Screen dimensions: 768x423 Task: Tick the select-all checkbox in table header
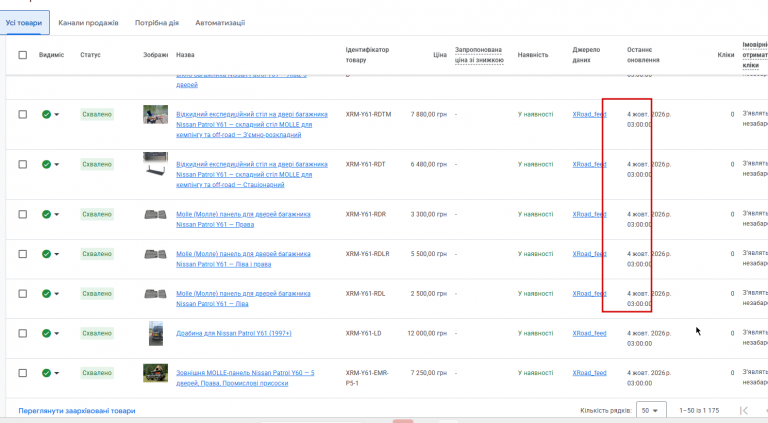pos(23,55)
